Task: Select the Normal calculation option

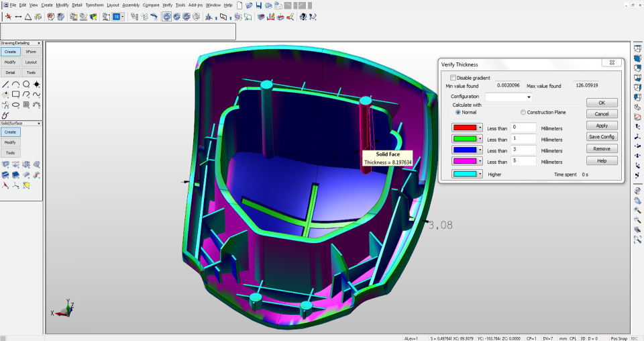Action: pyautogui.click(x=458, y=112)
